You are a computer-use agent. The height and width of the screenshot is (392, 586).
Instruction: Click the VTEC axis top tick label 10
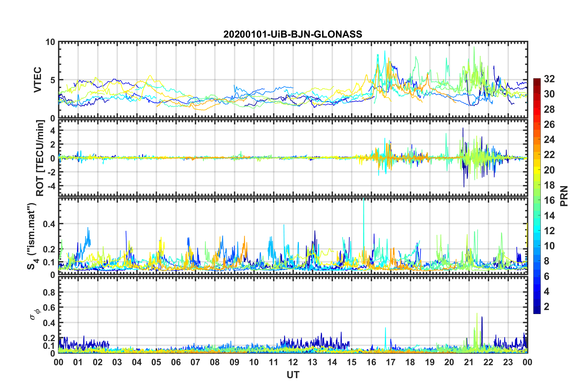click(x=50, y=42)
